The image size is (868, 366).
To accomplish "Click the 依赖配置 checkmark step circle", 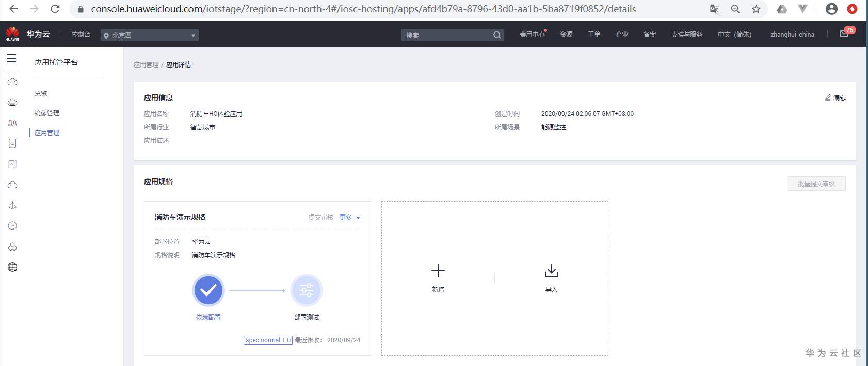I will coord(208,290).
